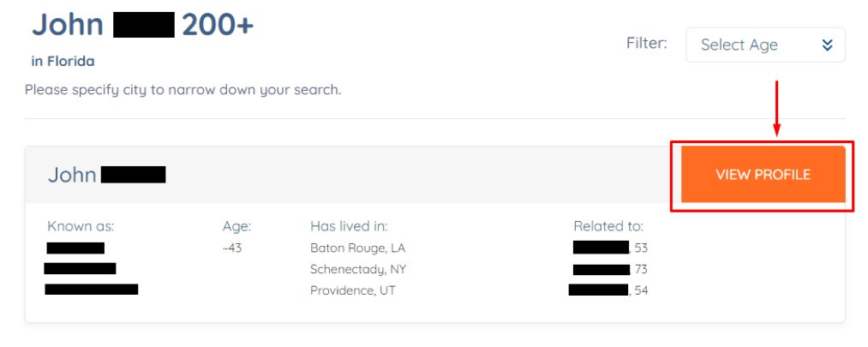Click the "Known as:" label
The height and width of the screenshot is (347, 868).
pos(81,226)
